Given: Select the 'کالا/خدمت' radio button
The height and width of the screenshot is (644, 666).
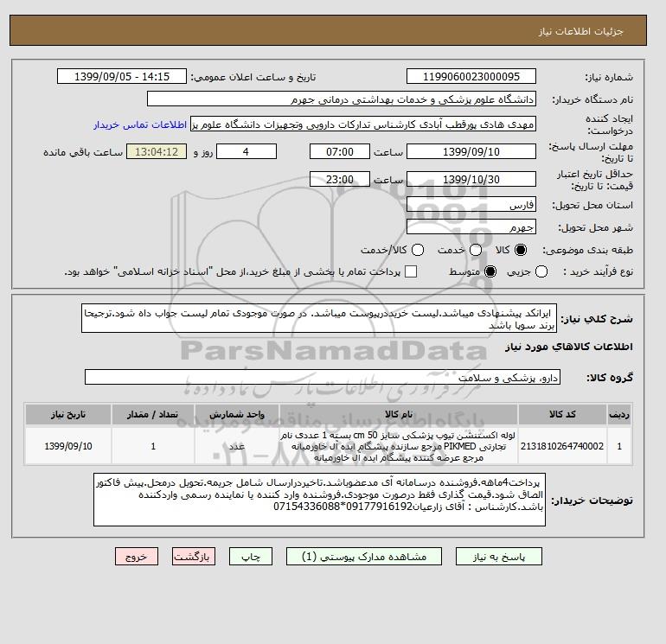Looking at the screenshot, I should pos(418,250).
